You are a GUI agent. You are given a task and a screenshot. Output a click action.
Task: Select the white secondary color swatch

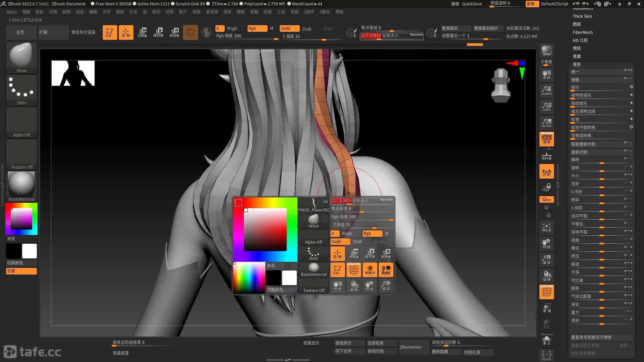click(30, 251)
